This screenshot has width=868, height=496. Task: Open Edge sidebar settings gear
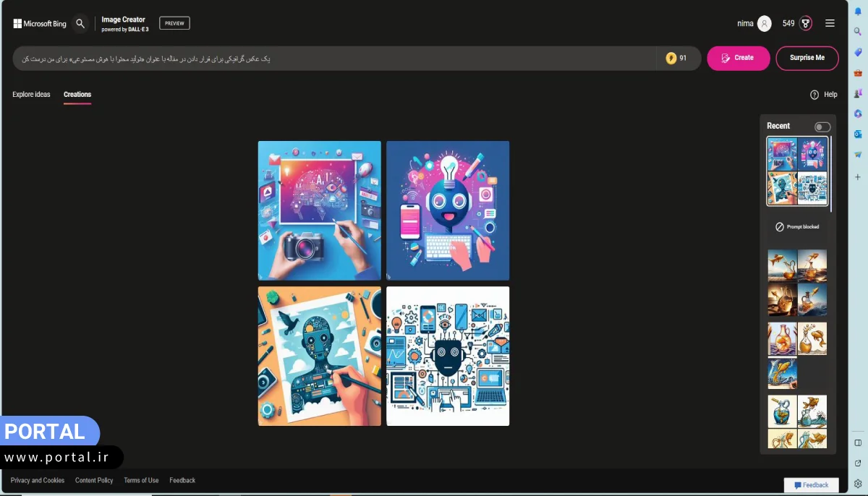[858, 484]
